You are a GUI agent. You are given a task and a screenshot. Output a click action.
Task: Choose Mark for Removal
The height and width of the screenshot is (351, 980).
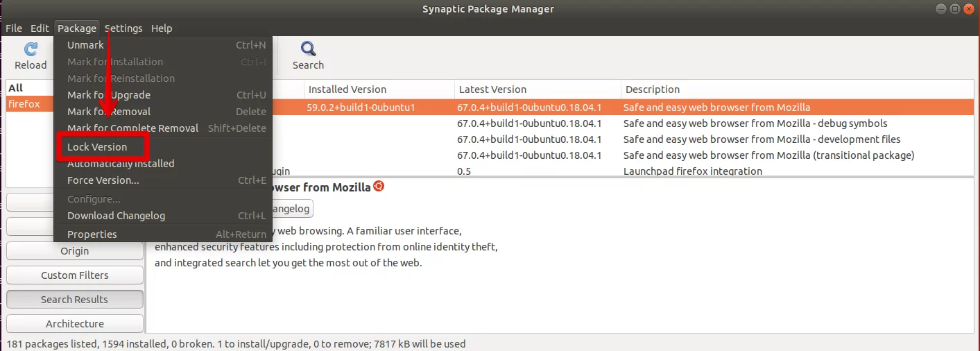(x=163, y=112)
